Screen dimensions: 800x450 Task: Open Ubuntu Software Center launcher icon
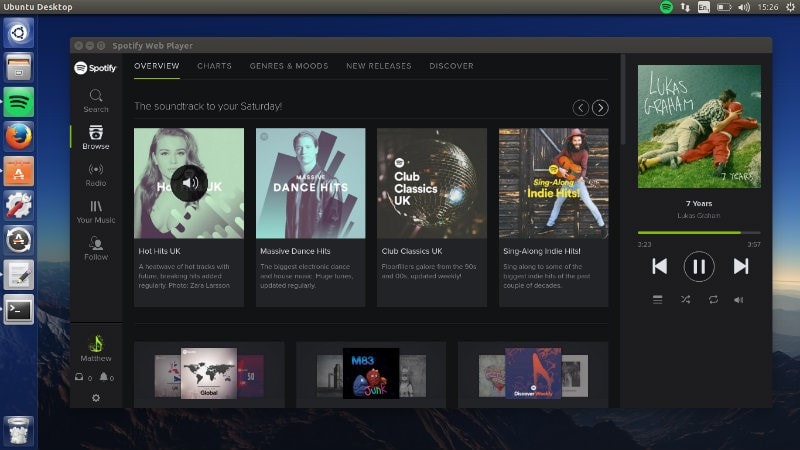tap(19, 171)
